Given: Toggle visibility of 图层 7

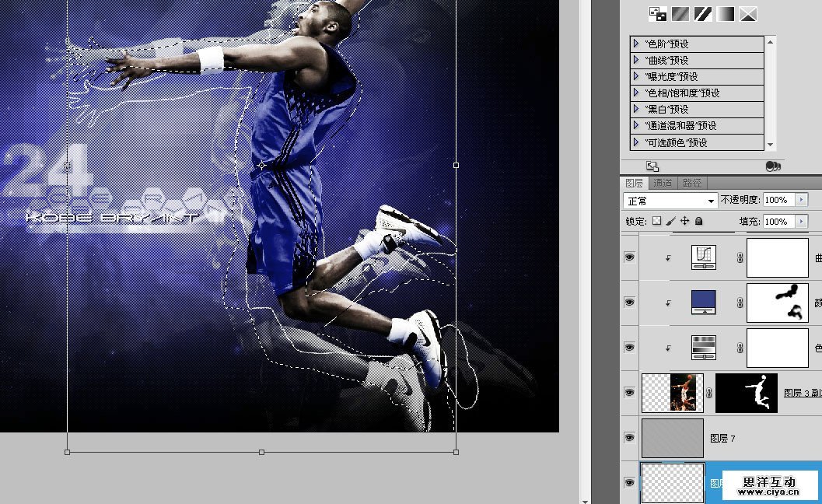Looking at the screenshot, I should (x=629, y=439).
